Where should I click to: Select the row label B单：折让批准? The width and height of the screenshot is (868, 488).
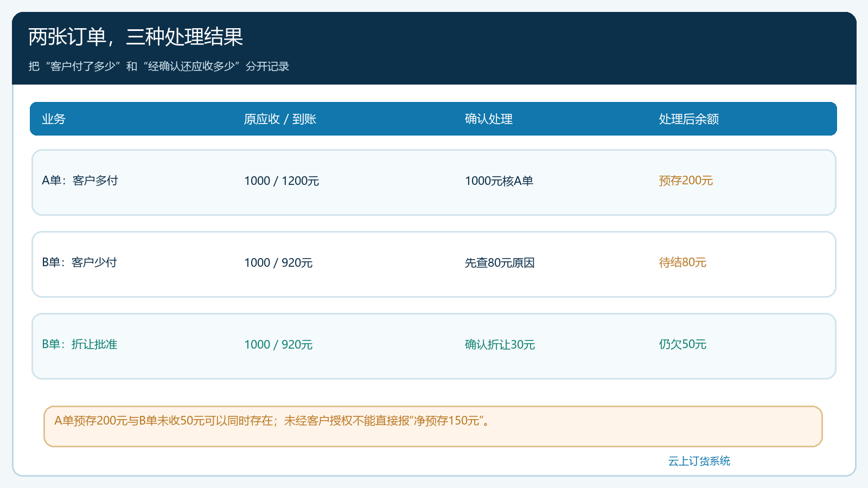coord(80,344)
